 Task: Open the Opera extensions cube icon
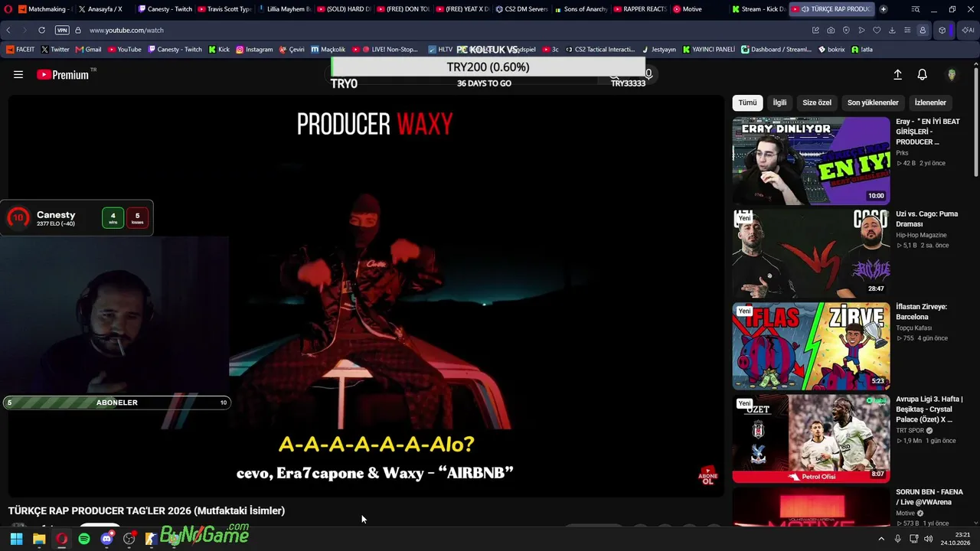(x=942, y=30)
